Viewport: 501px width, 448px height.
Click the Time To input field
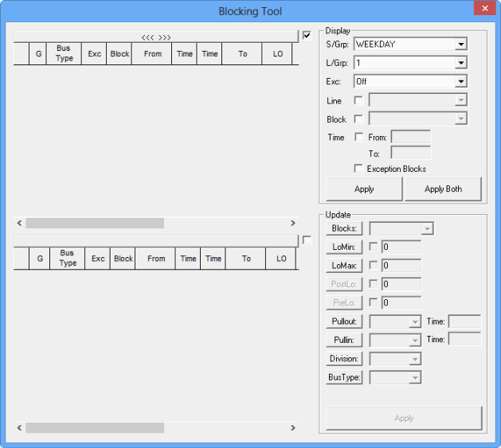[x=410, y=153]
